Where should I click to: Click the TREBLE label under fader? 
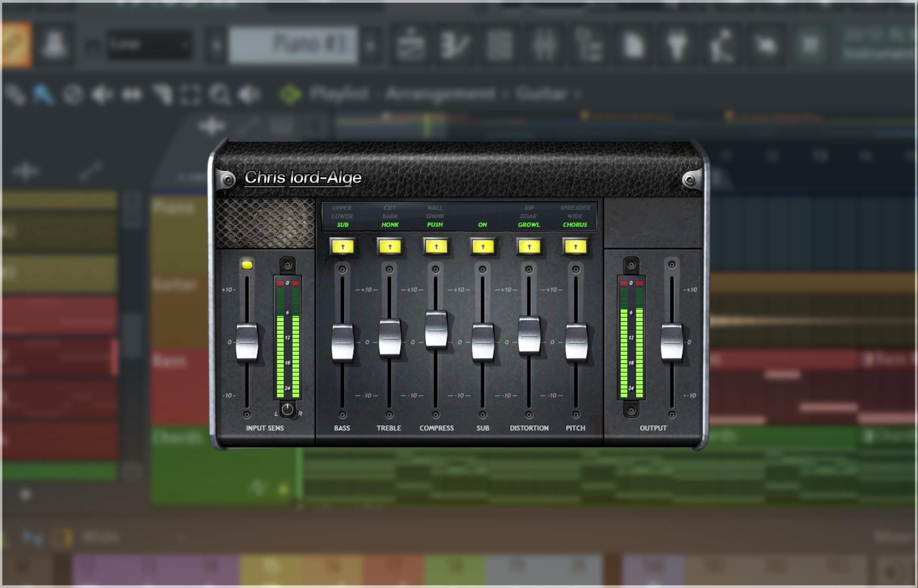tap(389, 428)
